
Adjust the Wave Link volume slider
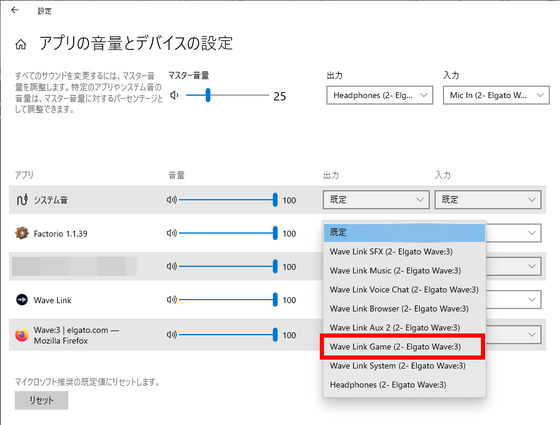click(x=228, y=300)
